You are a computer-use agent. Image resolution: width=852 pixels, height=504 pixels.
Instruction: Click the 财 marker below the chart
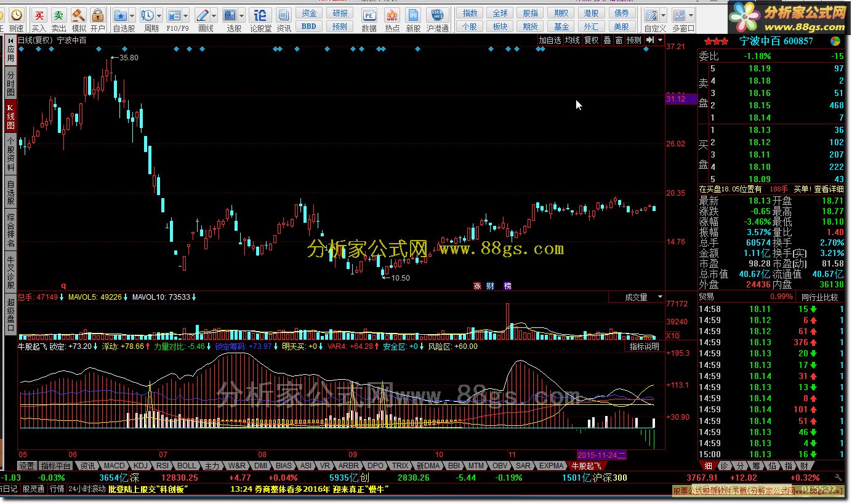tap(490, 286)
